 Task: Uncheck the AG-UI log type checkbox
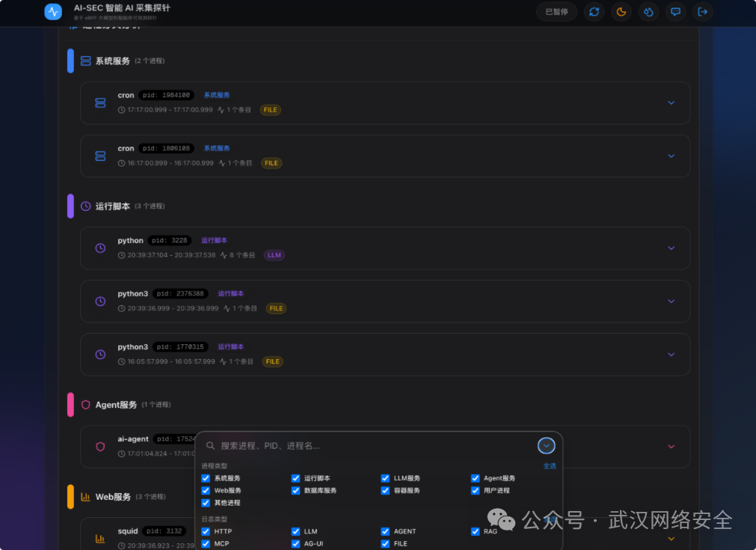tap(295, 544)
